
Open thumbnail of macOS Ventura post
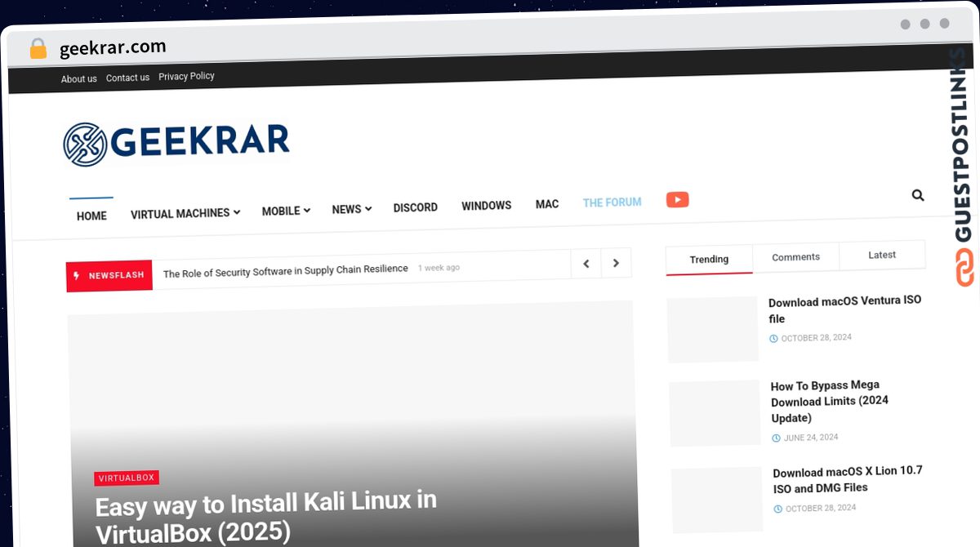click(713, 329)
